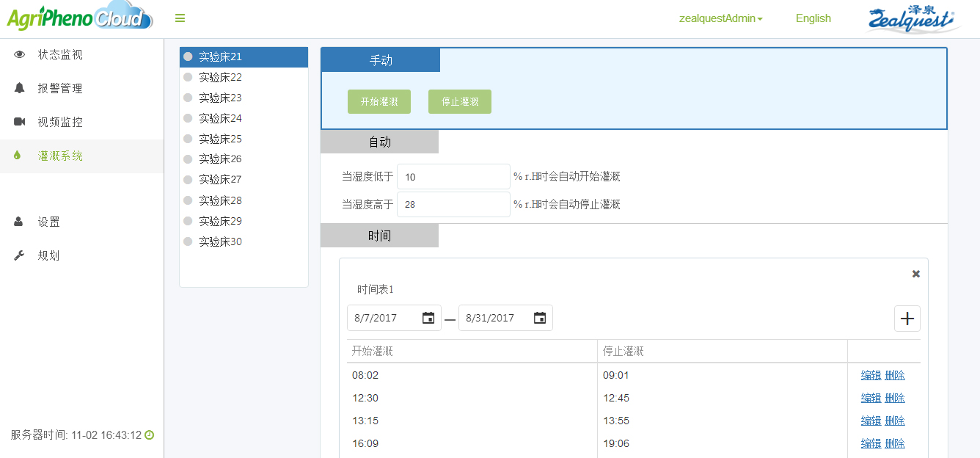Click the humidity lower threshold field showing 10
980x458 pixels.
click(x=453, y=177)
